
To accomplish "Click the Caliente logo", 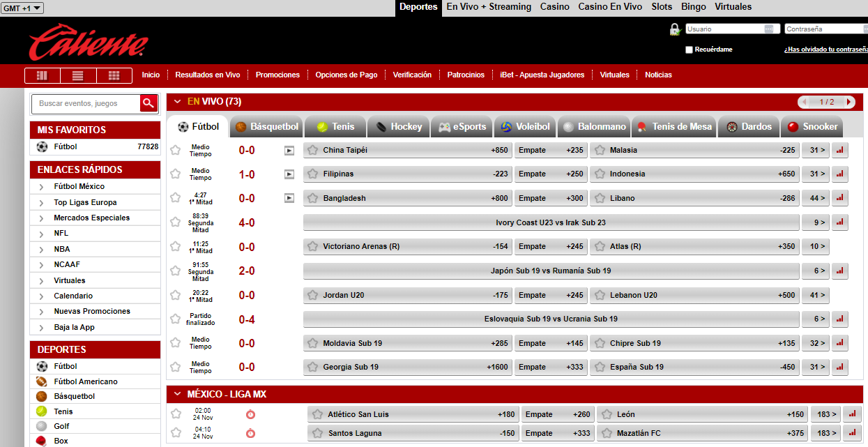I will 88,42.
